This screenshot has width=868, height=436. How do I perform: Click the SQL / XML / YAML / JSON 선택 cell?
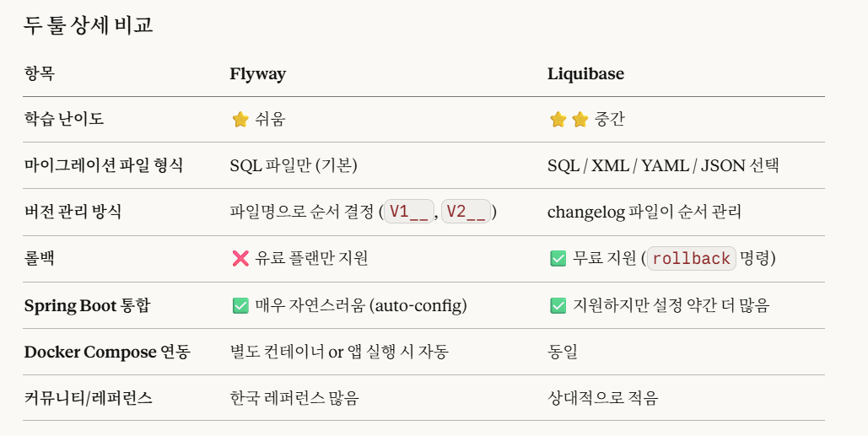coord(662,166)
